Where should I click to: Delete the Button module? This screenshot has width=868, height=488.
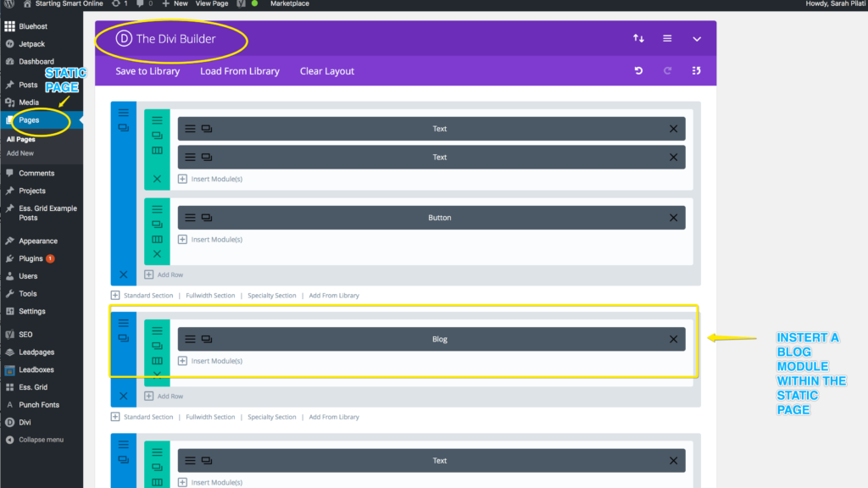[673, 218]
